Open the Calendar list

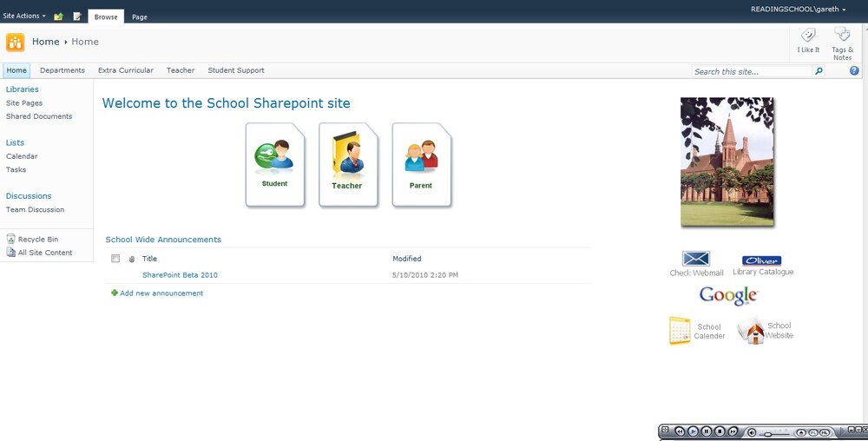pyautogui.click(x=23, y=156)
